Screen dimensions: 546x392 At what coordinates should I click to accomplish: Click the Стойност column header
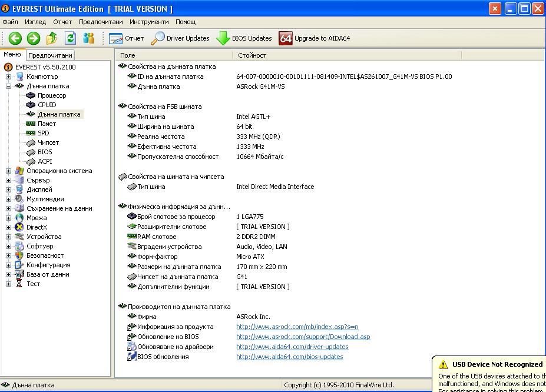point(346,55)
